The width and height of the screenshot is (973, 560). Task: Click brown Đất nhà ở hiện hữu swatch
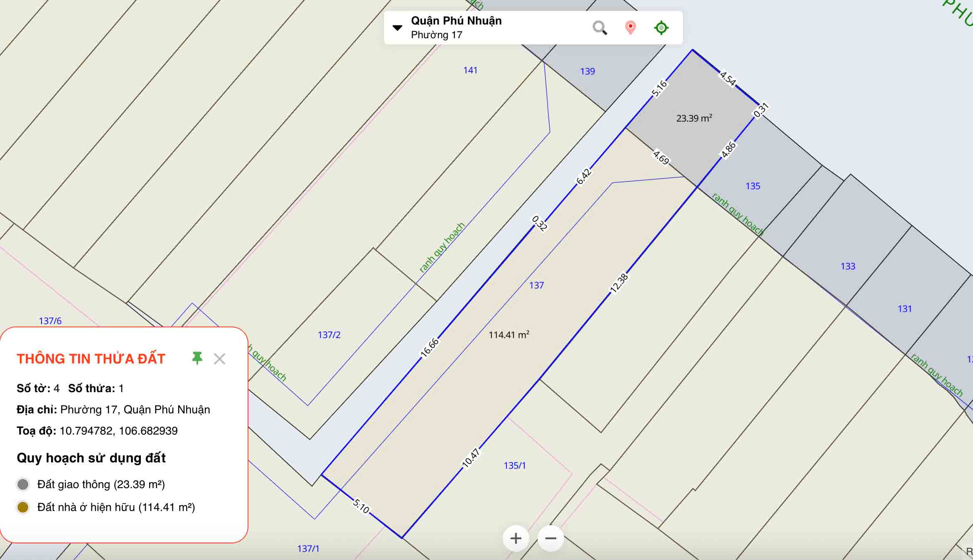pos(23,507)
